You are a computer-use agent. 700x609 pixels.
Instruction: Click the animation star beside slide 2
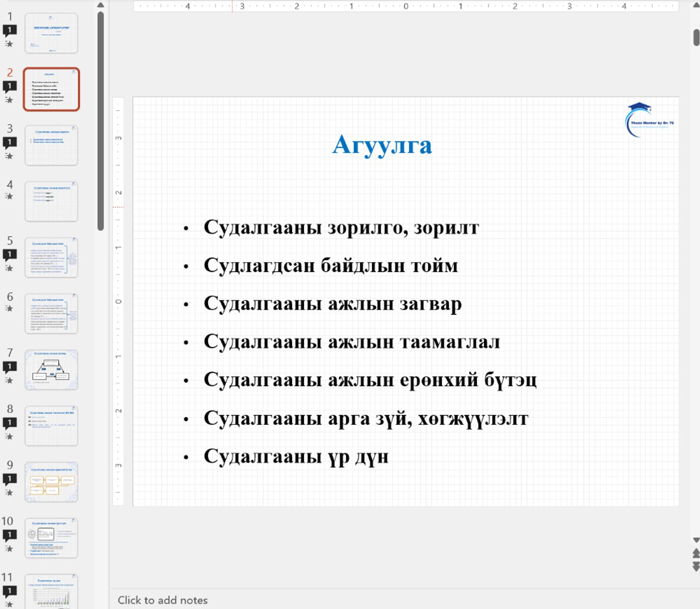9,100
